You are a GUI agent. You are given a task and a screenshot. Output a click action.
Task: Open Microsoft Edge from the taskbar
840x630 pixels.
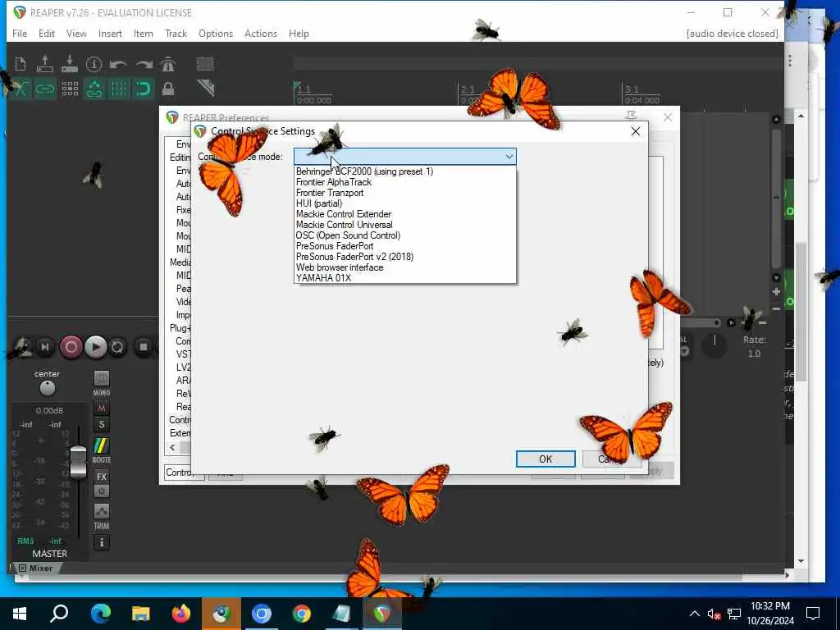point(100,614)
